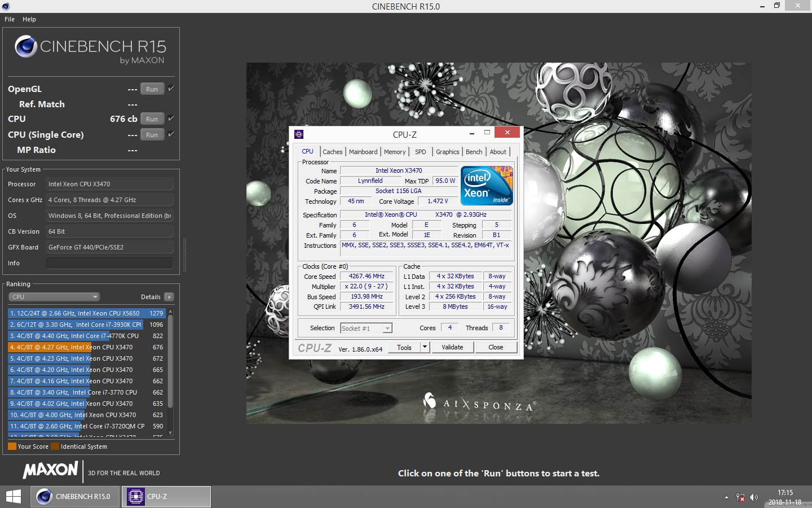This screenshot has height=508, width=812.
Task: Click the CPU-Z Tools button
Action: click(404, 347)
